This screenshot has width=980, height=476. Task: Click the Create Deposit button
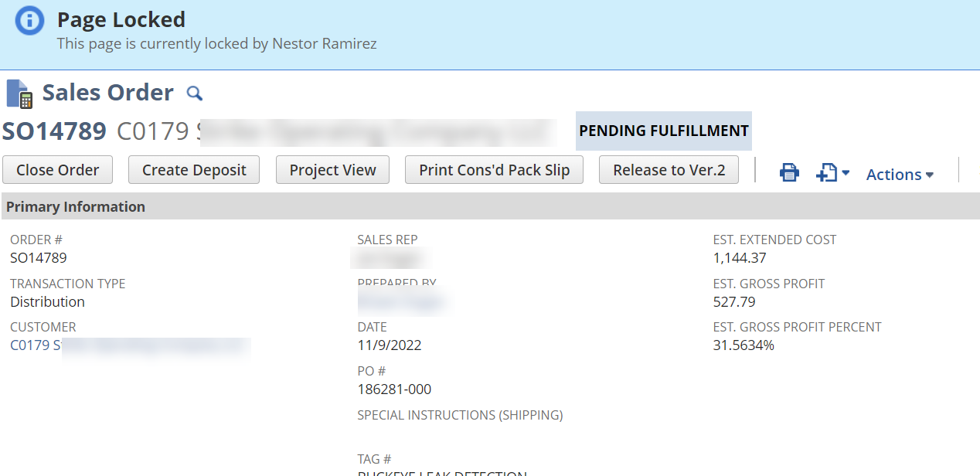point(193,169)
